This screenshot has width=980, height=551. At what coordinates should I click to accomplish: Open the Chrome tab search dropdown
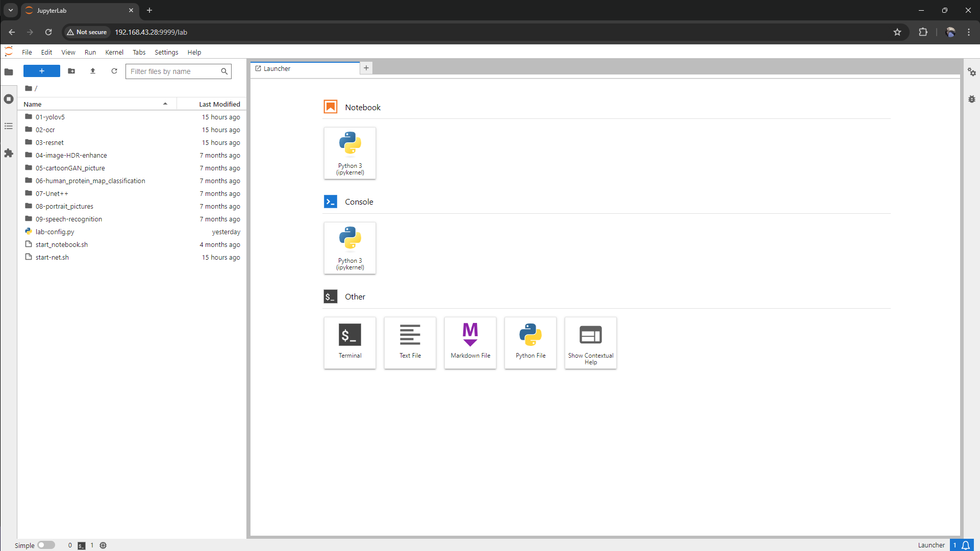pos(10,10)
